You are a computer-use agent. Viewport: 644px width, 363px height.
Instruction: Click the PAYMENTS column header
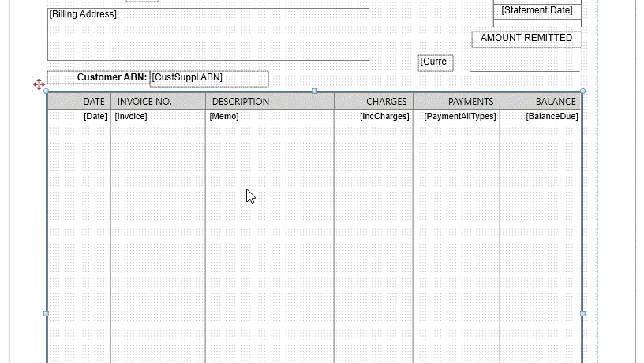click(x=456, y=102)
